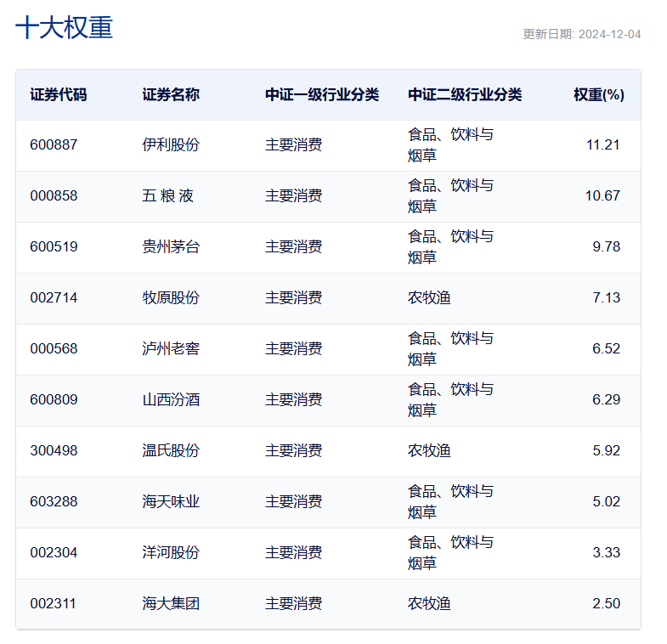
Task: Click 食品、饮料与烟草 in the 山西汾酒 row
Action: 450,400
